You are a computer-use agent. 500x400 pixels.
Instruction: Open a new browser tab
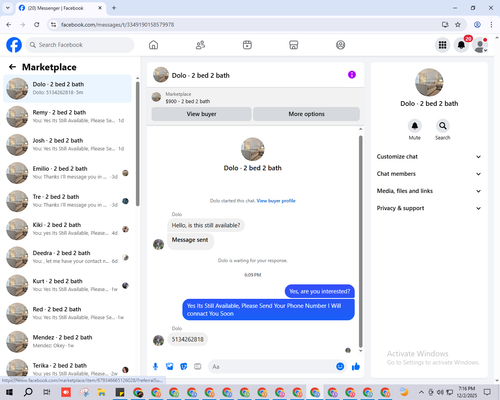tap(114, 8)
